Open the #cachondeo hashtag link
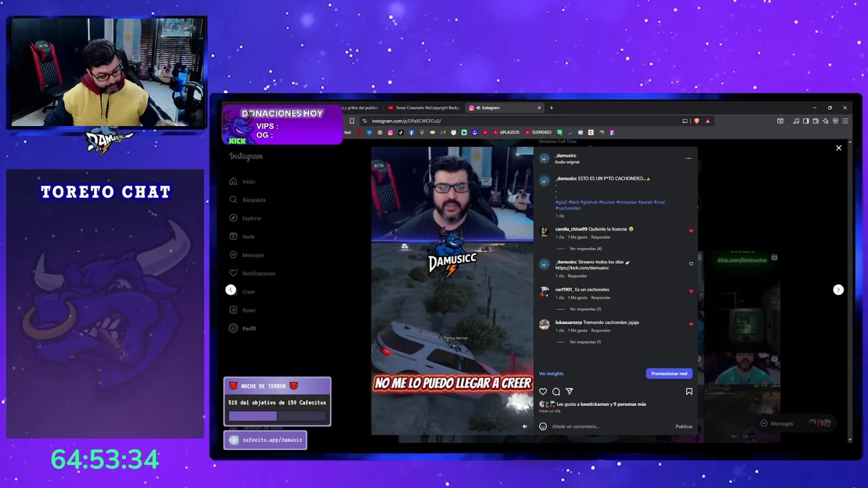868x488 pixels. click(568, 208)
